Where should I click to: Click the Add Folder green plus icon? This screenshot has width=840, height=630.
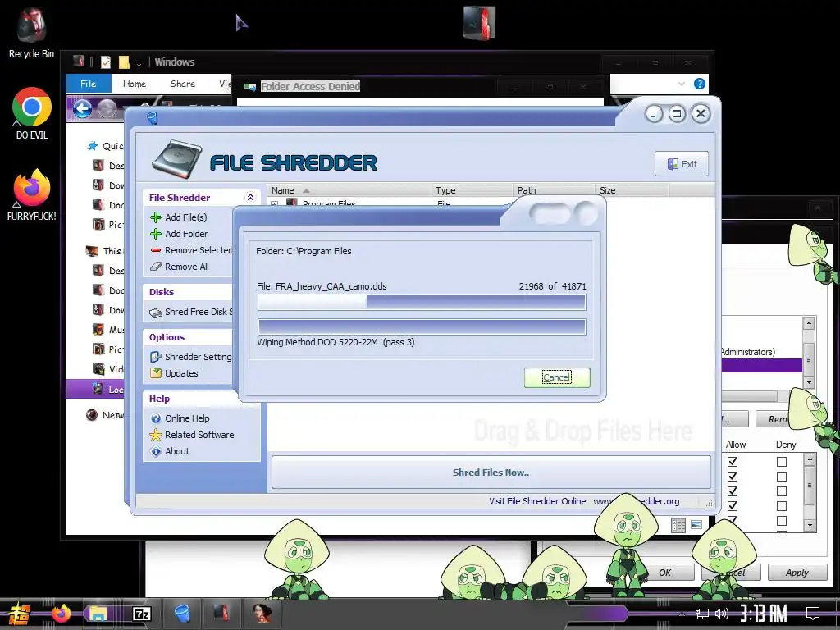point(156,234)
